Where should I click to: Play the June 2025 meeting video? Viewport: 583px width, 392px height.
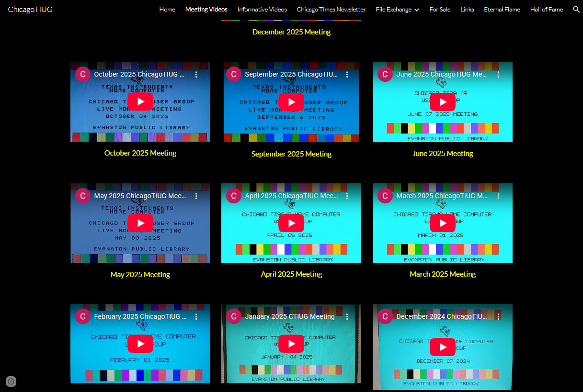(442, 102)
